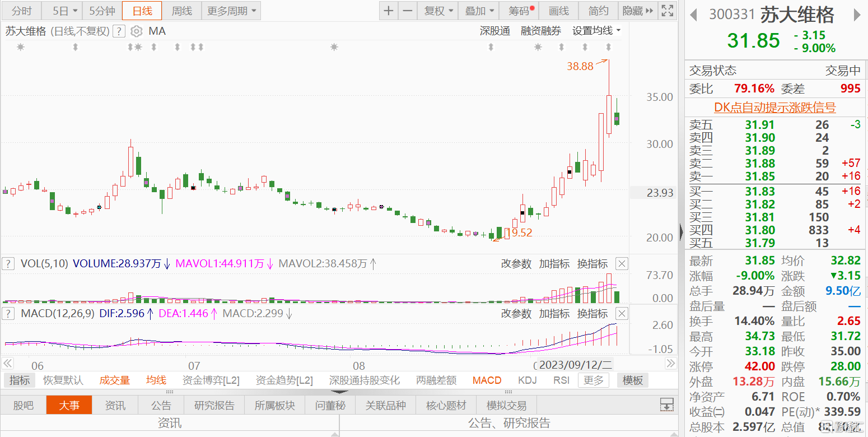
Task: Toggle 均线 moving average indicator
Action: click(156, 380)
